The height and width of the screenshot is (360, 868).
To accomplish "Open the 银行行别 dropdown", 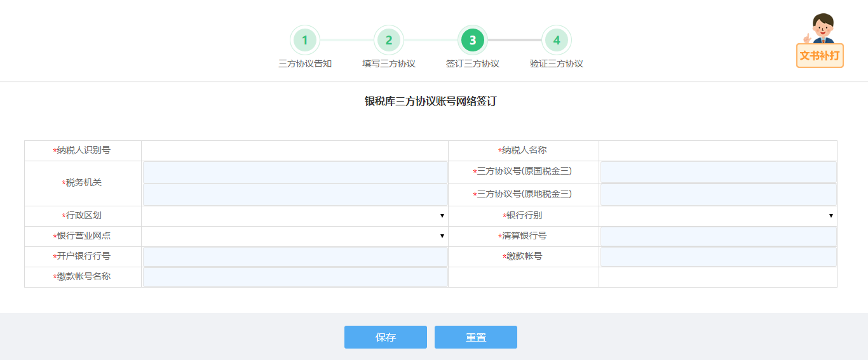I will [x=717, y=216].
